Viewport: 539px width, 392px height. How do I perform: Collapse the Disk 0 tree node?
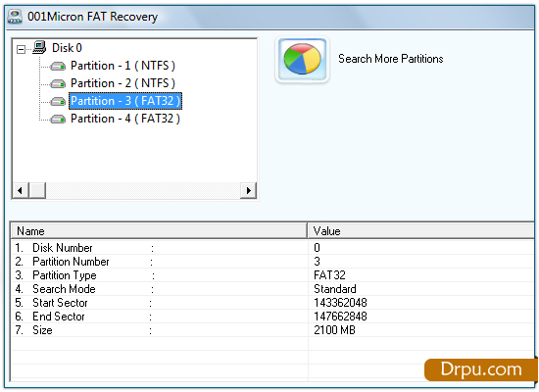click(21, 50)
